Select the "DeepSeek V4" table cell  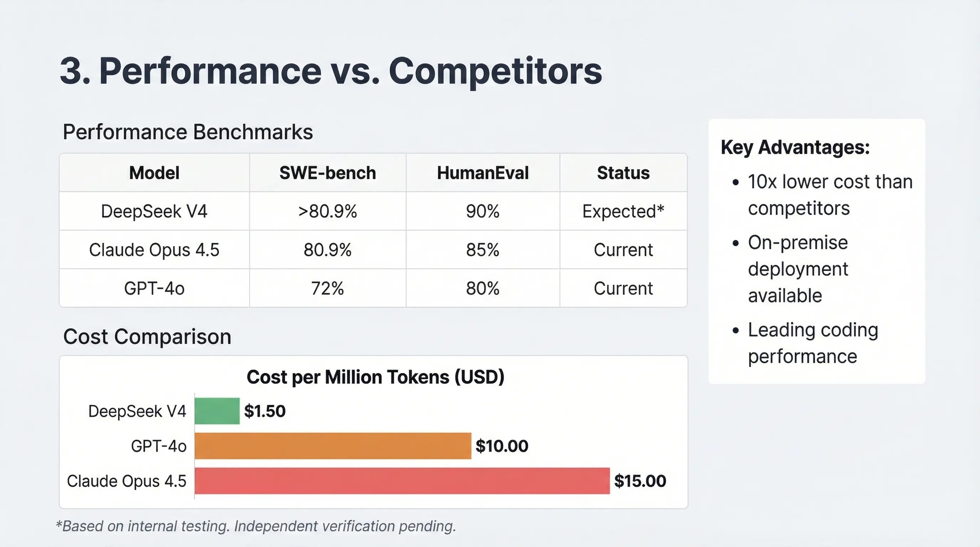coord(154,211)
